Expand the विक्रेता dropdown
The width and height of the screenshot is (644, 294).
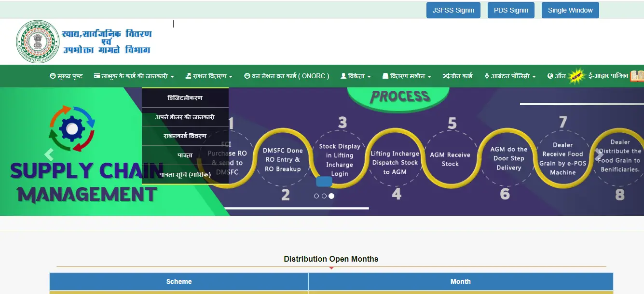click(x=356, y=76)
